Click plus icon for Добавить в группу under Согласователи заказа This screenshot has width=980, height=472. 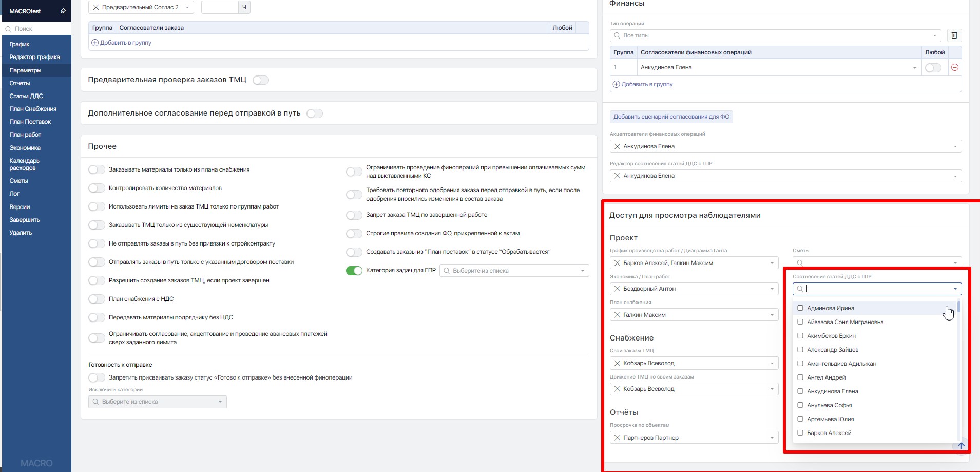coord(95,43)
